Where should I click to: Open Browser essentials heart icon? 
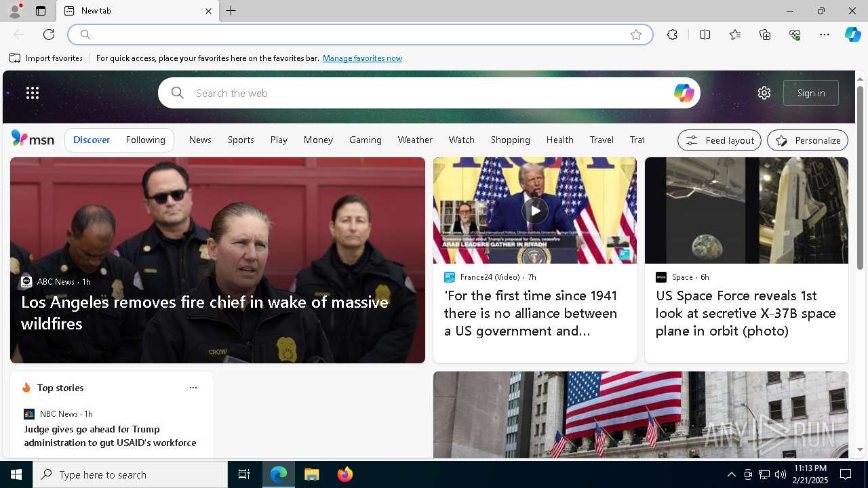(795, 35)
